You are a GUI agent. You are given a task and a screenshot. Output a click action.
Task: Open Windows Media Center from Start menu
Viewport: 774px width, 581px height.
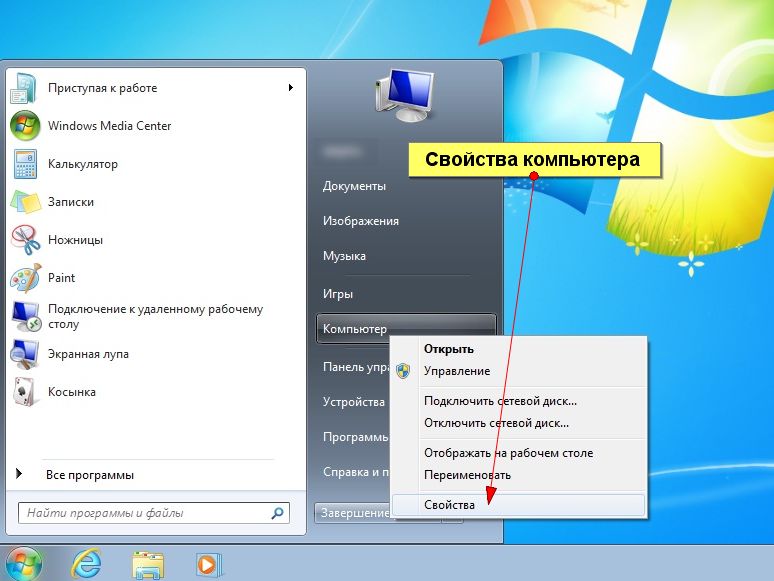tap(109, 126)
